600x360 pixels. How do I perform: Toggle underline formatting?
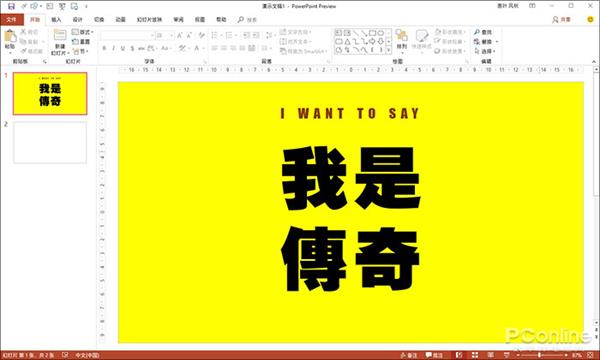click(123, 48)
